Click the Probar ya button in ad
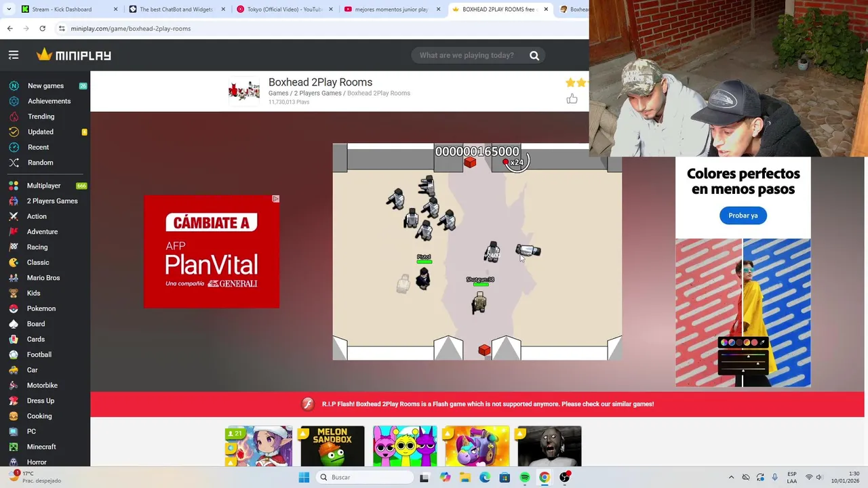This screenshot has width=868, height=488. point(743,216)
